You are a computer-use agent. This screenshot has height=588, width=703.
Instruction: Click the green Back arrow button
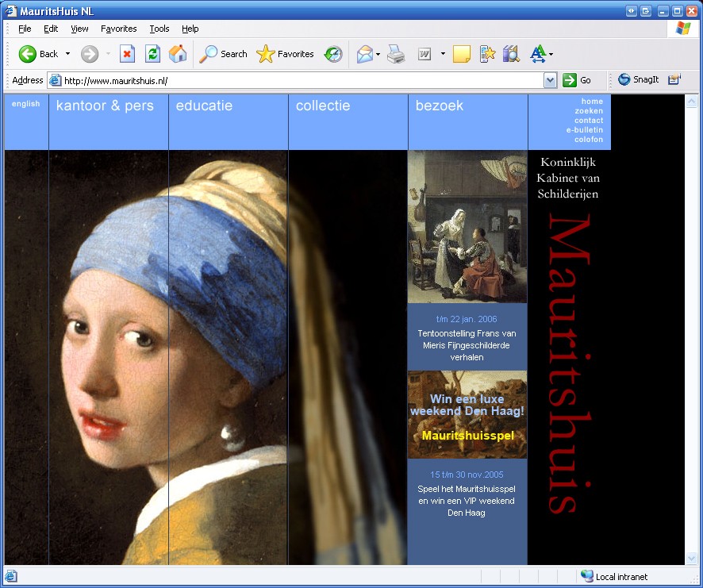(27, 54)
